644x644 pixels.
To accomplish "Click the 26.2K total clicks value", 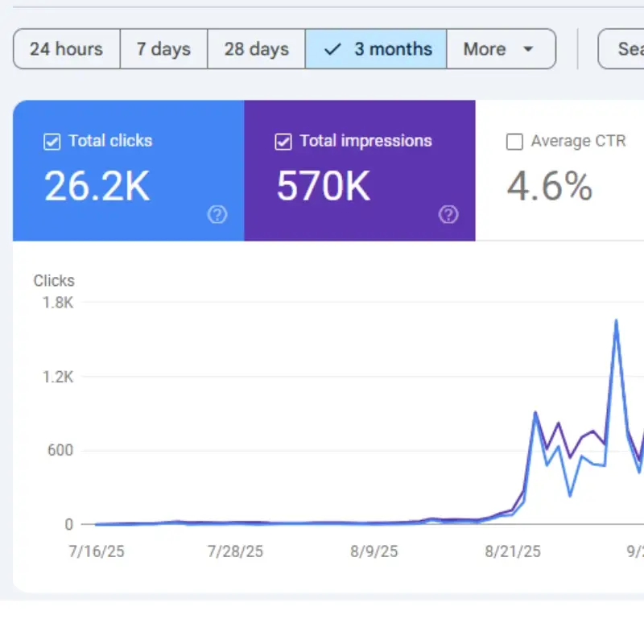I will tap(97, 184).
